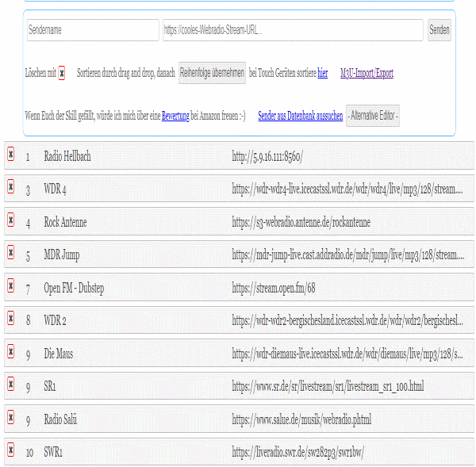Select the Die Maus station name

coord(59,354)
